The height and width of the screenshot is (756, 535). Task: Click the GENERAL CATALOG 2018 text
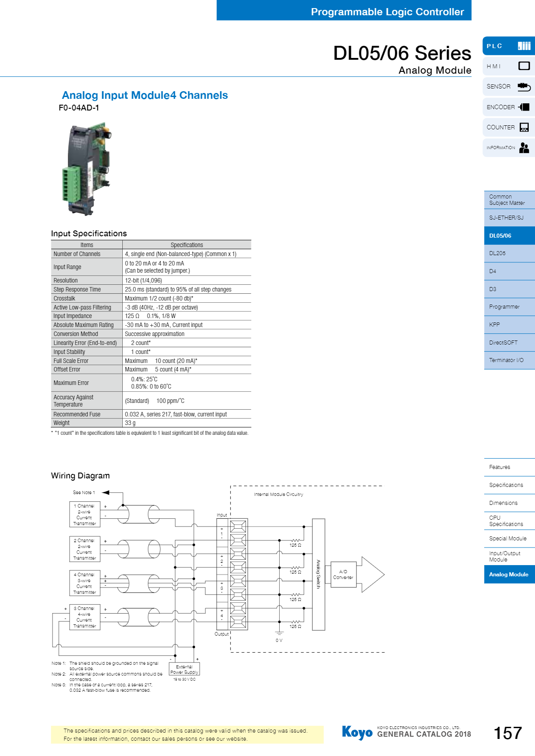(424, 734)
